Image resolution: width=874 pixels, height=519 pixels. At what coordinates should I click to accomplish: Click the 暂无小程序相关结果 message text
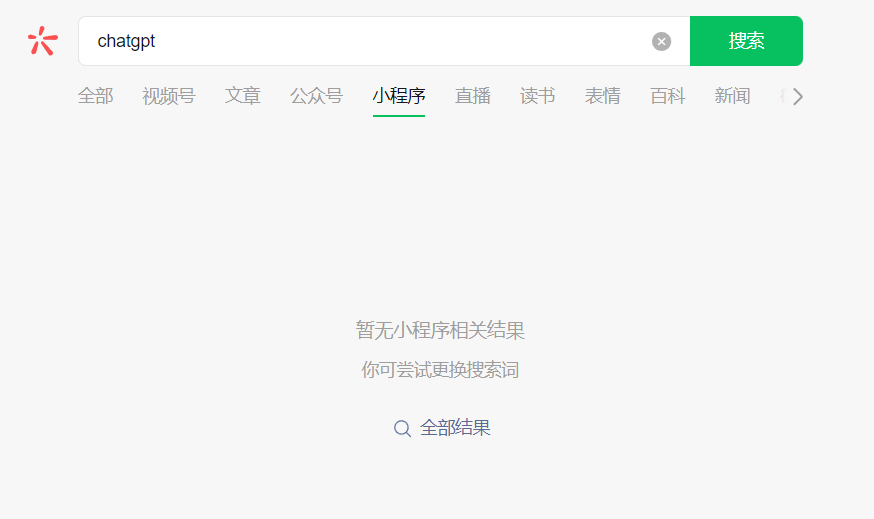(x=440, y=330)
